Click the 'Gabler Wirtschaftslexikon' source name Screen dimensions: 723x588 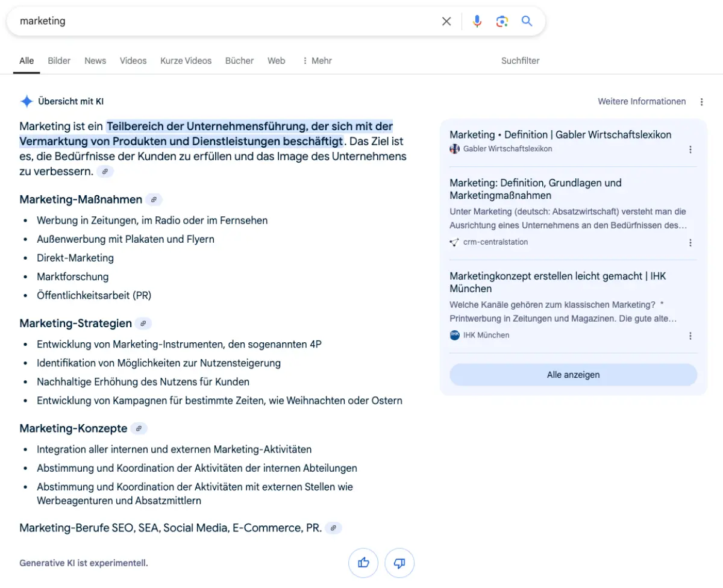507,149
